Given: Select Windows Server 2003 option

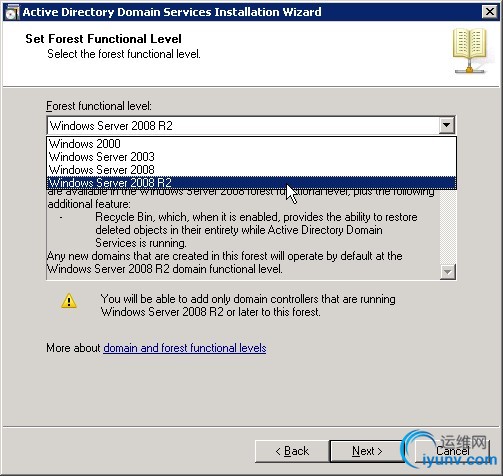Looking at the screenshot, I should 251,157.
